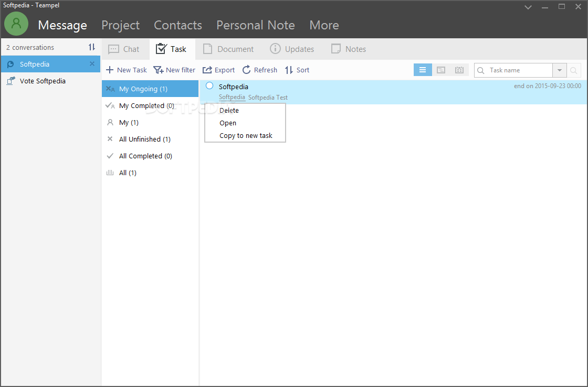588x387 pixels.
Task: Open the Project section
Action: pos(120,25)
